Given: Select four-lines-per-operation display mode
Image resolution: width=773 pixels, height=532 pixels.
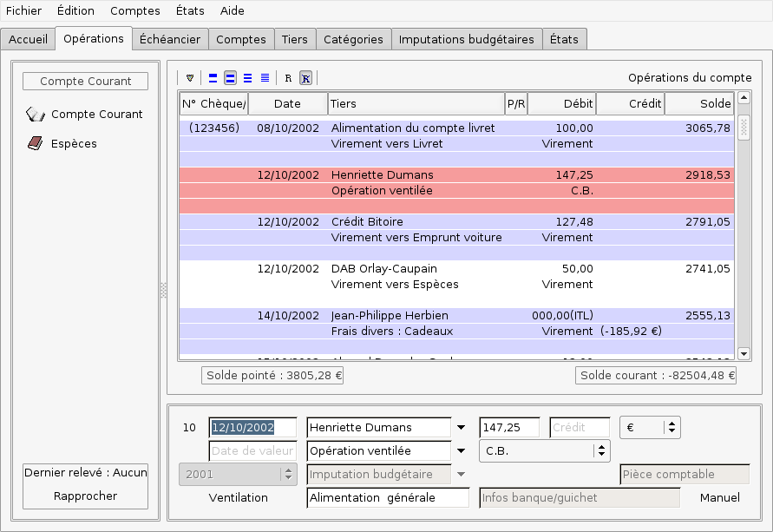Looking at the screenshot, I should (265, 78).
